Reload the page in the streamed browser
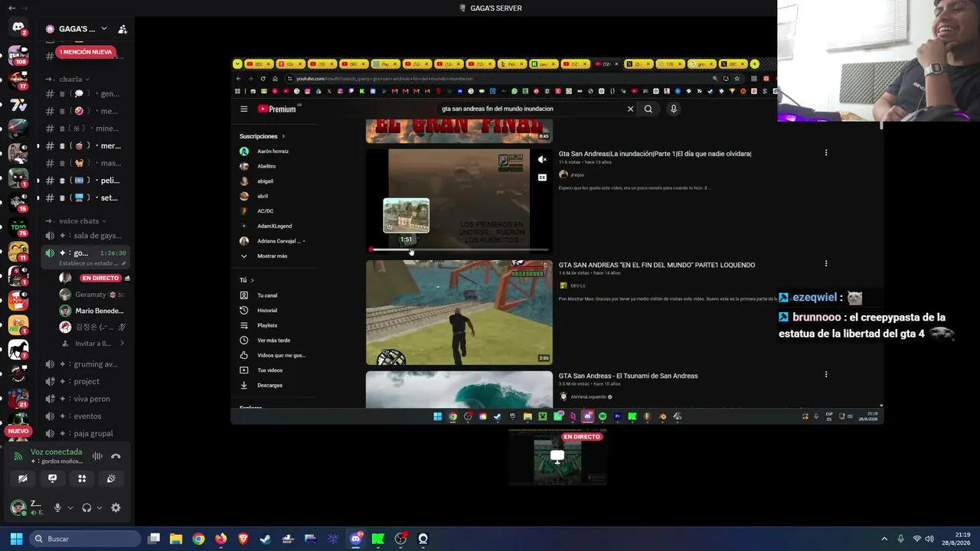Viewport: 980px width, 551px height. pos(263,78)
